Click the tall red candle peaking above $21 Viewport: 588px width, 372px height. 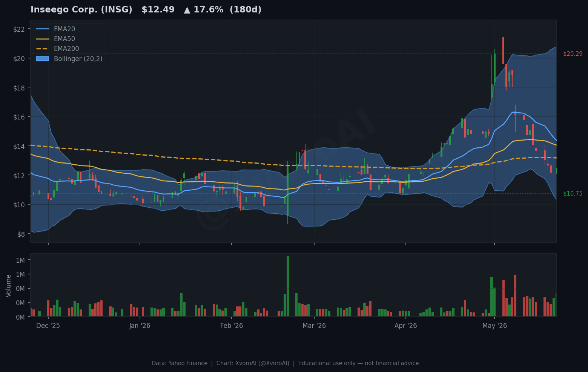coord(503,51)
